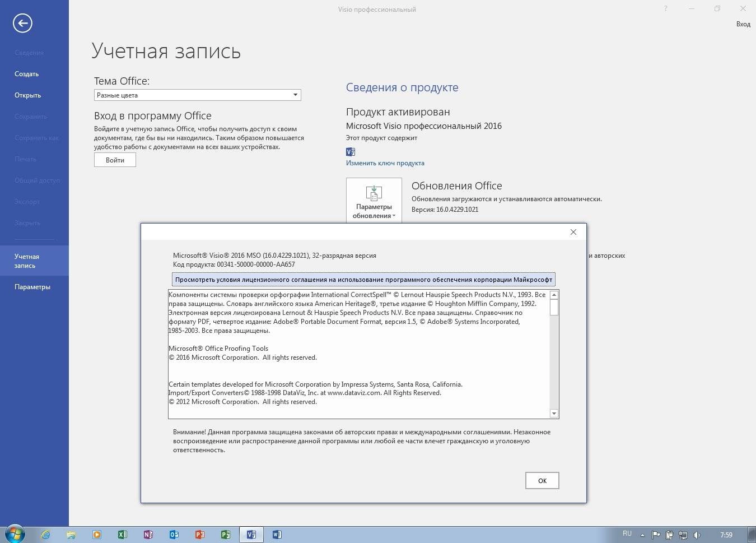
Task: Open the Windows Start button
Action: tap(15, 534)
